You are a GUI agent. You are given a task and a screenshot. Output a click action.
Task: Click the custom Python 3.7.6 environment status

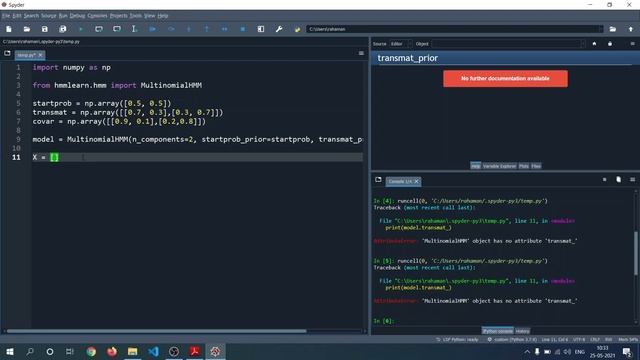(512, 340)
